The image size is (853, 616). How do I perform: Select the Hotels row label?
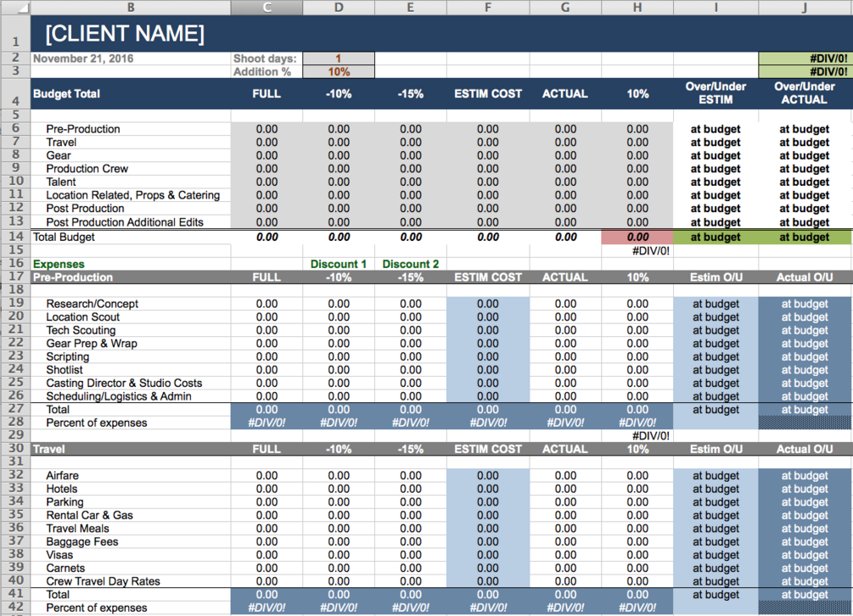click(61, 489)
